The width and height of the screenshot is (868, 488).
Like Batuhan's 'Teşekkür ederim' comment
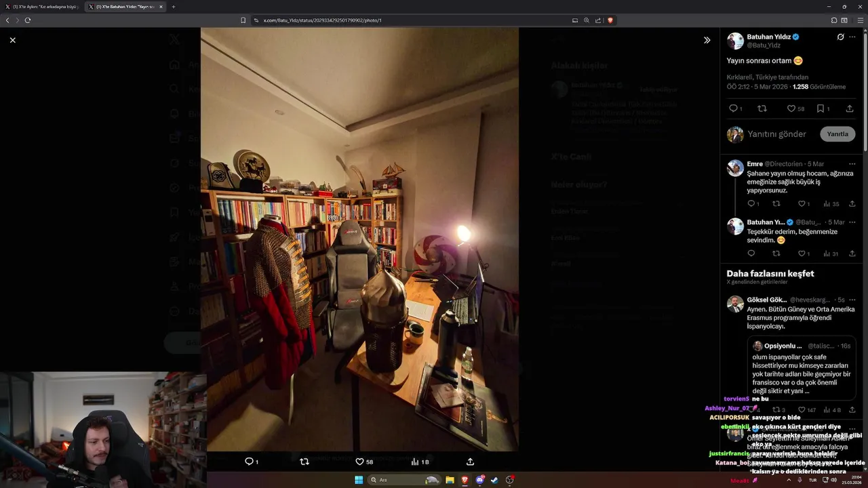click(x=803, y=253)
